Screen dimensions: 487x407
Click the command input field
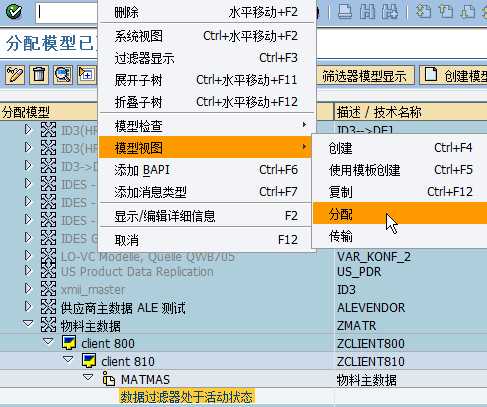(67, 13)
